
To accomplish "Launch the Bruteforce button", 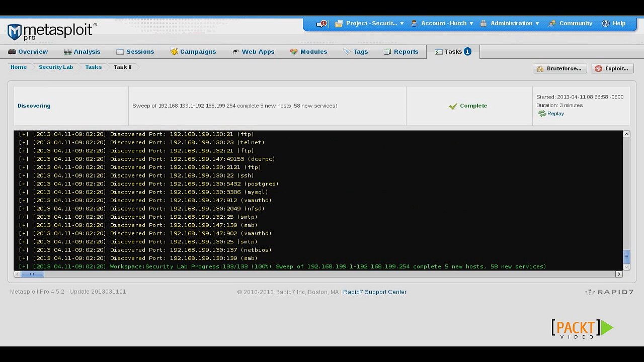I will [x=560, y=69].
